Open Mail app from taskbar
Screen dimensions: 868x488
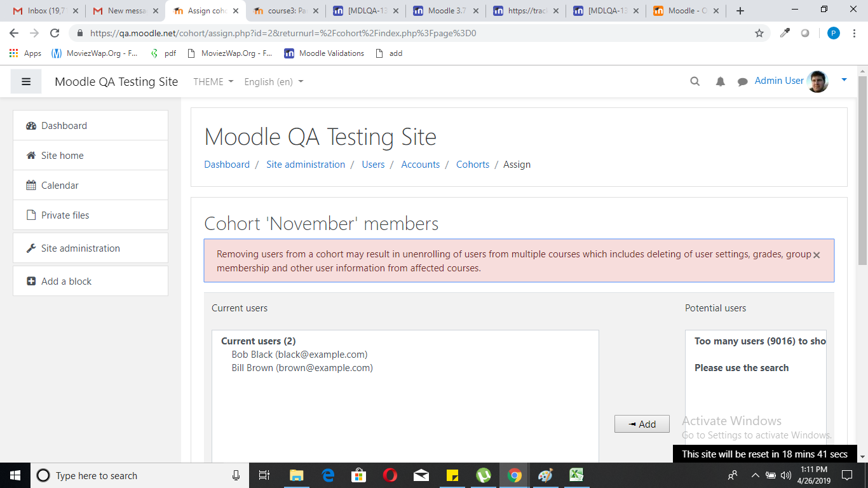pos(421,475)
